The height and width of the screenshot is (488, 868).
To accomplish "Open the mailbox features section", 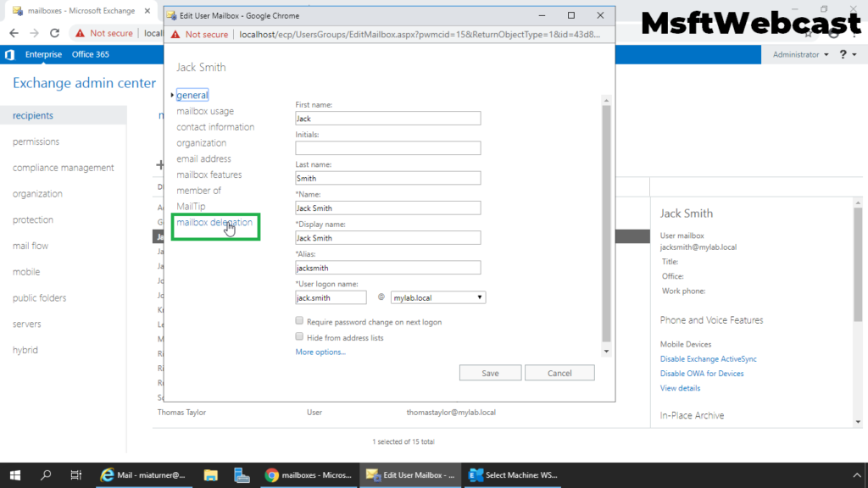I will click(x=209, y=175).
